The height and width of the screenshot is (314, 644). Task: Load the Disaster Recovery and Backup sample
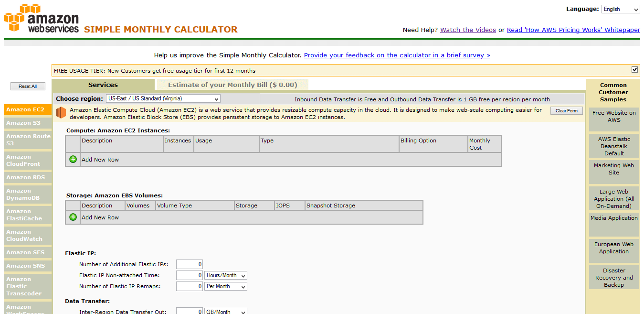click(614, 277)
